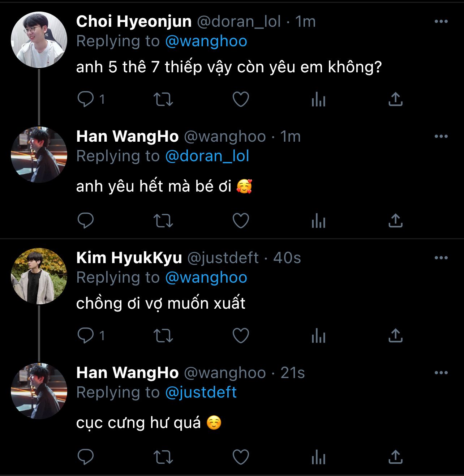464x476 pixels.
Task: Open Choi Hyeonjun's profile picture
Action: [x=39, y=40]
